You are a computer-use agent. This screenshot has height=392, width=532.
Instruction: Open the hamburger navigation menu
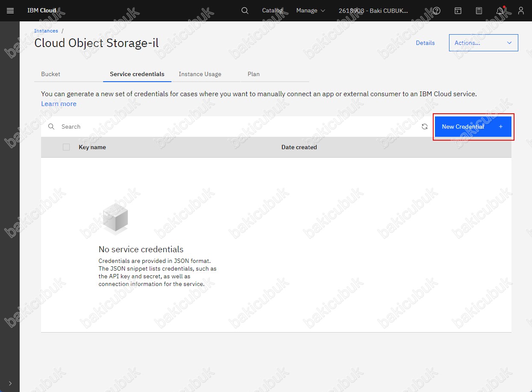pyautogui.click(x=10, y=11)
